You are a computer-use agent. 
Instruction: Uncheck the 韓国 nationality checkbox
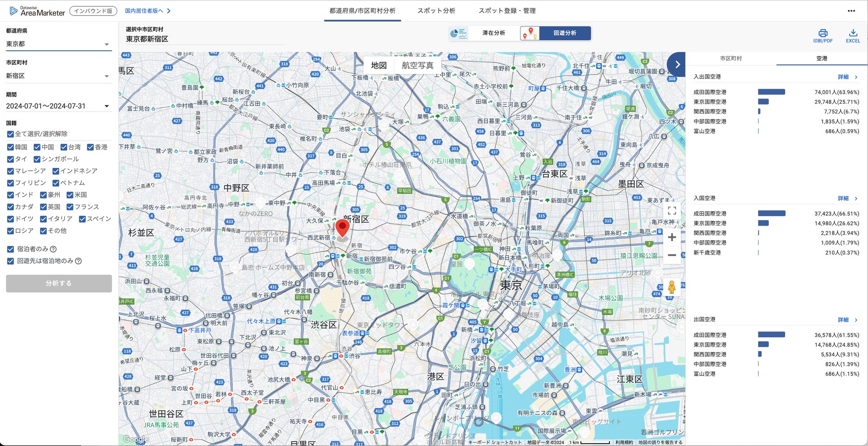(x=11, y=147)
